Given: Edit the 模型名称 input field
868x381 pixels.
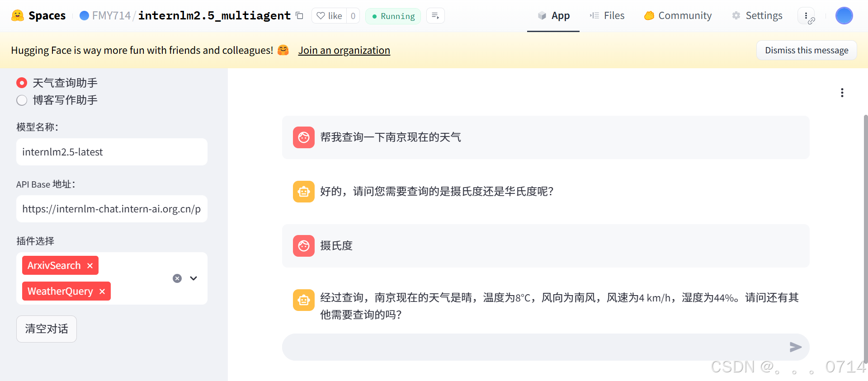Looking at the screenshot, I should click(112, 152).
